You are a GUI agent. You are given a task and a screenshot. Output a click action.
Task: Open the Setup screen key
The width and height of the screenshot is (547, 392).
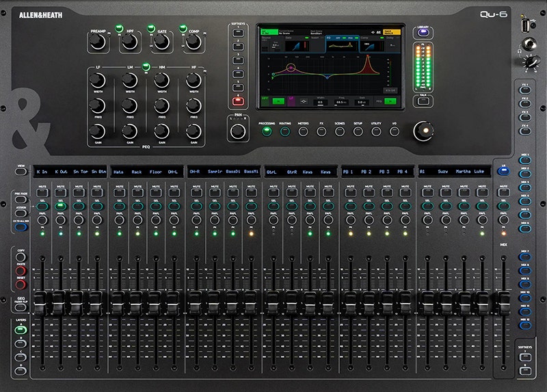point(358,131)
